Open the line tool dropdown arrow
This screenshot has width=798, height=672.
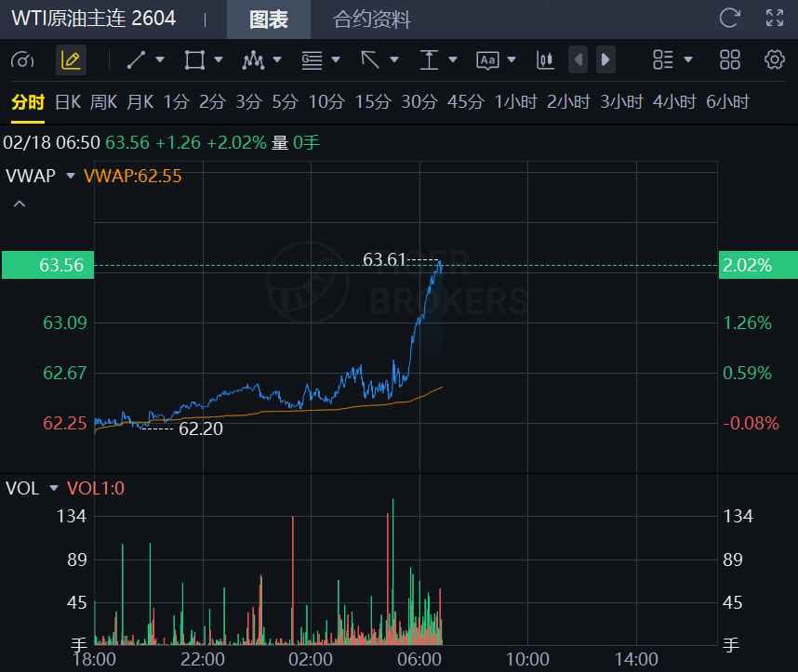point(160,60)
